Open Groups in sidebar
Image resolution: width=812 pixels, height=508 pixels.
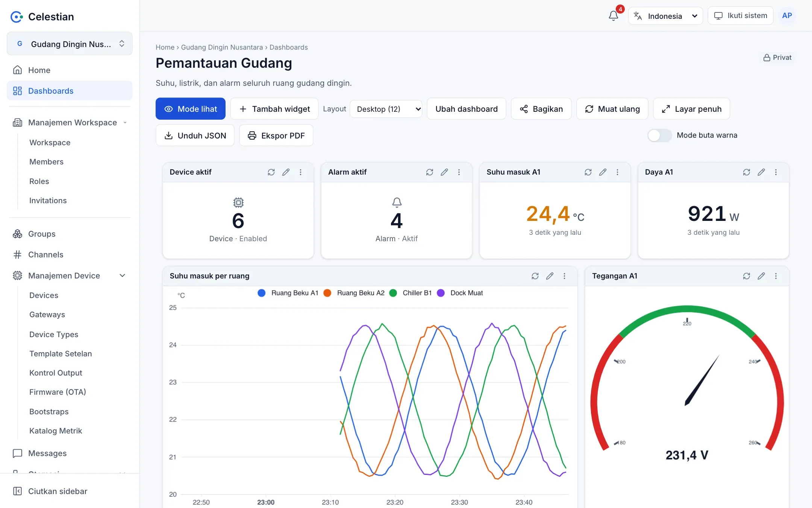pyautogui.click(x=70, y=234)
